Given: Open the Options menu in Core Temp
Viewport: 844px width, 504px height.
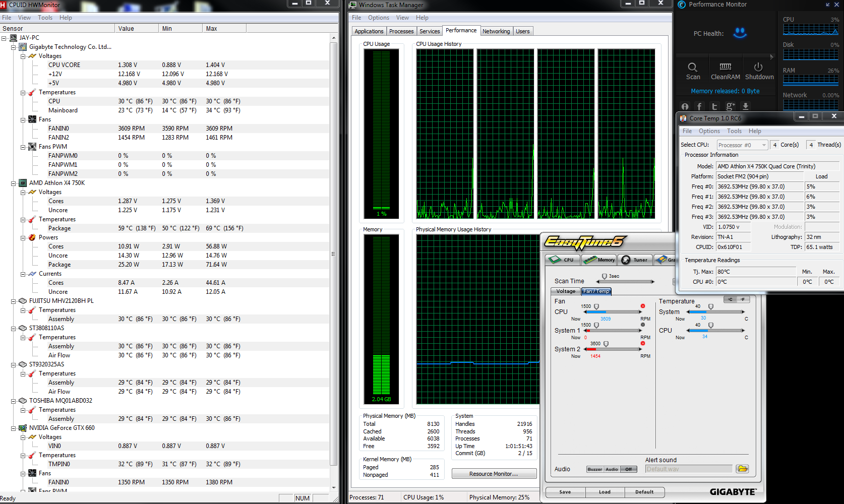Looking at the screenshot, I should click(709, 131).
